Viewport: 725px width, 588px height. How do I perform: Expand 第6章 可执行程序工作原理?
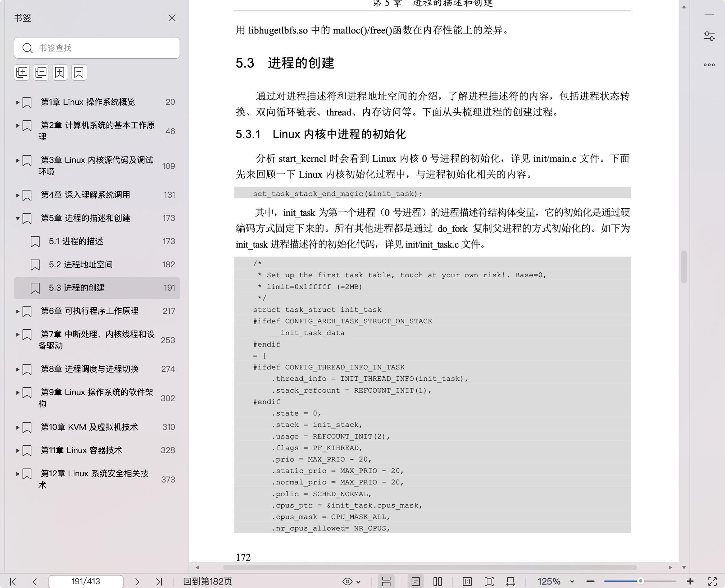[18, 311]
